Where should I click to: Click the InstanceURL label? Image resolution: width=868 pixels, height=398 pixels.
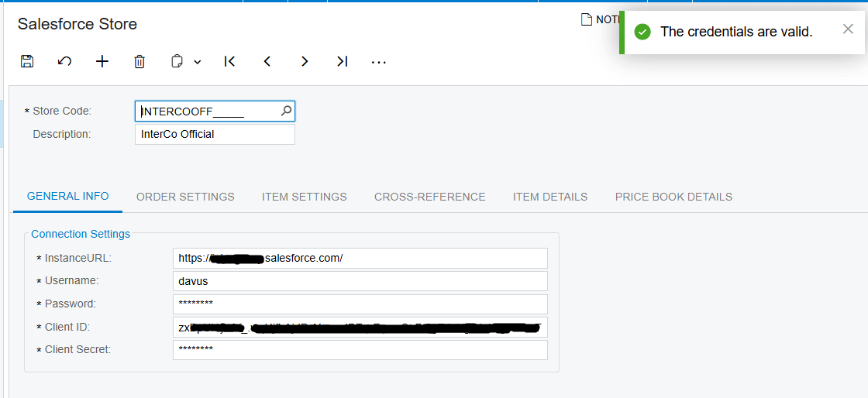click(x=78, y=258)
